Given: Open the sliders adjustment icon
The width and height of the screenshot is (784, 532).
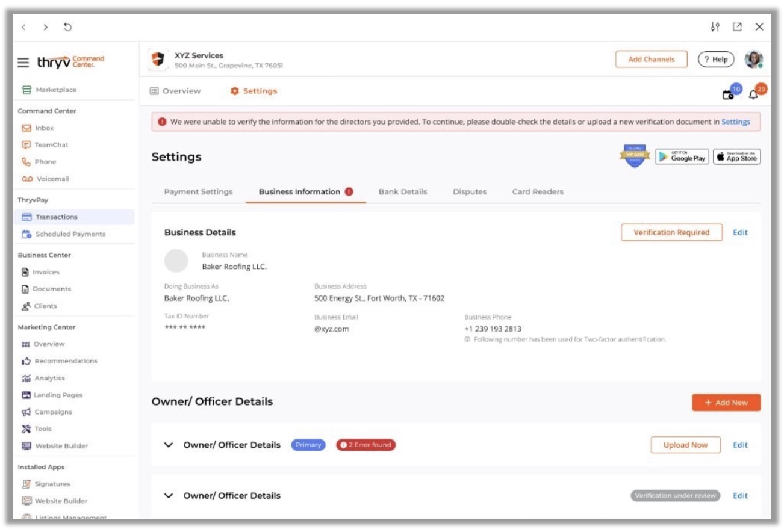Looking at the screenshot, I should [x=715, y=27].
